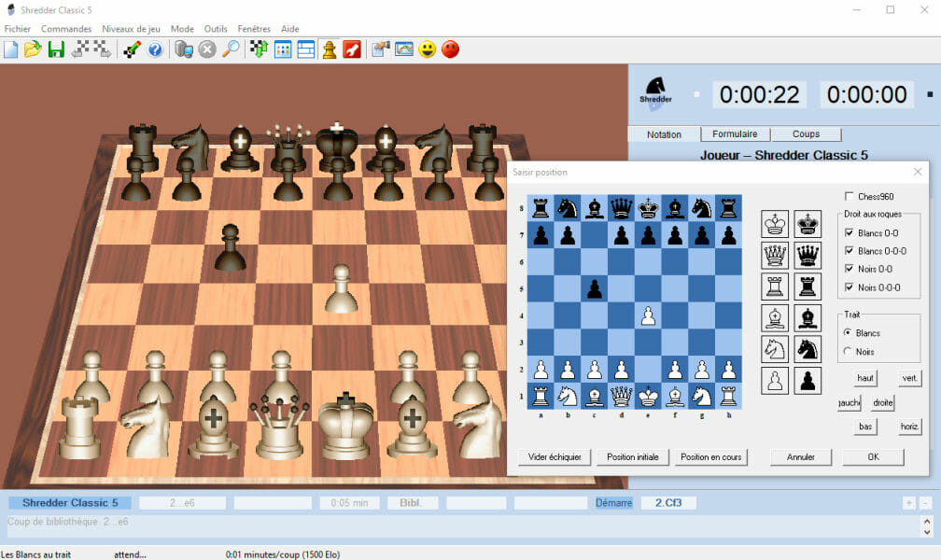The image size is (941, 560).
Task: Select the black pawn piece in palette
Action: coord(808,381)
